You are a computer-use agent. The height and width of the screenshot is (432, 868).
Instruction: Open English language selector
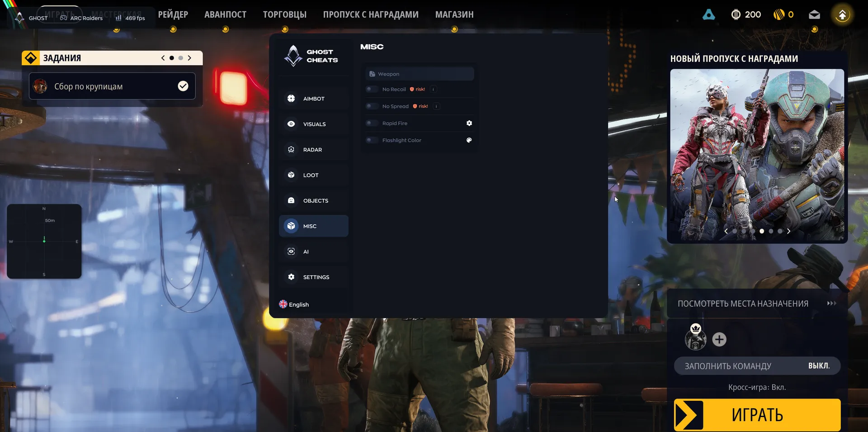(x=294, y=304)
